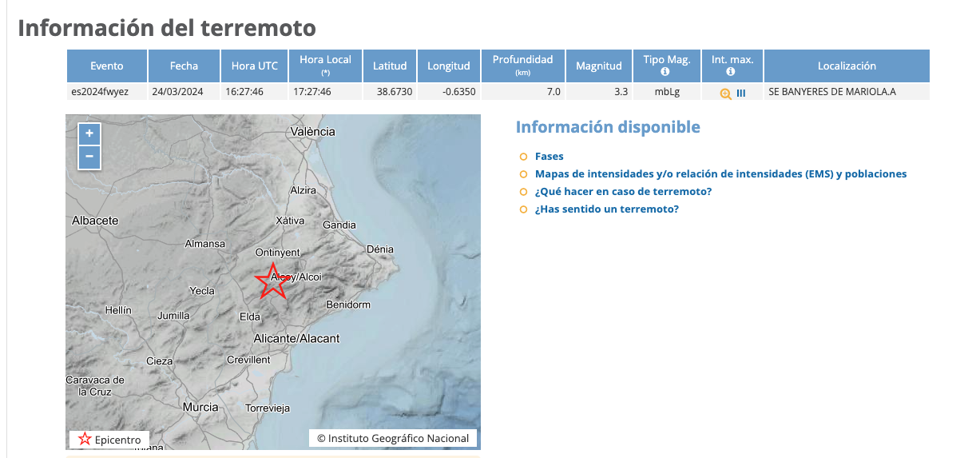
Task: Click the València label on the map
Action: (x=312, y=131)
